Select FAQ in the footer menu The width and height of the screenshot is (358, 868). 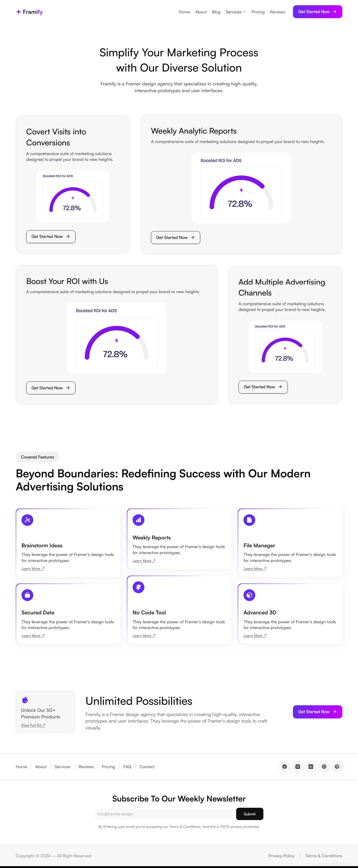(127, 767)
